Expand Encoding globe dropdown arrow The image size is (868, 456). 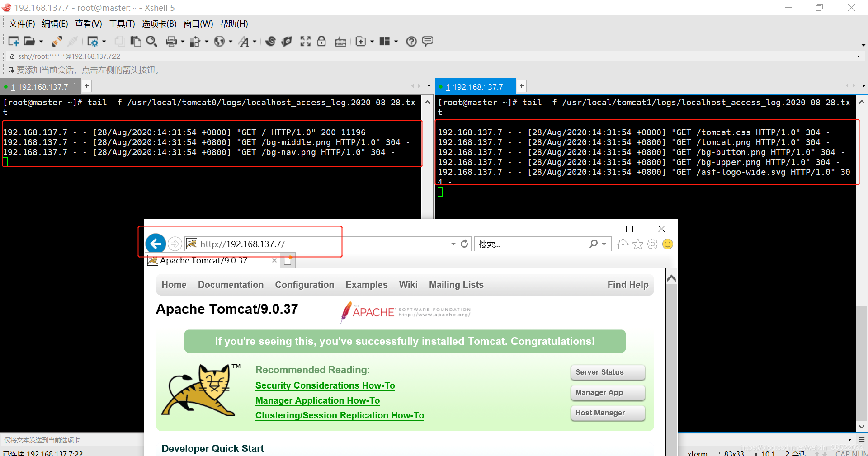[231, 42]
